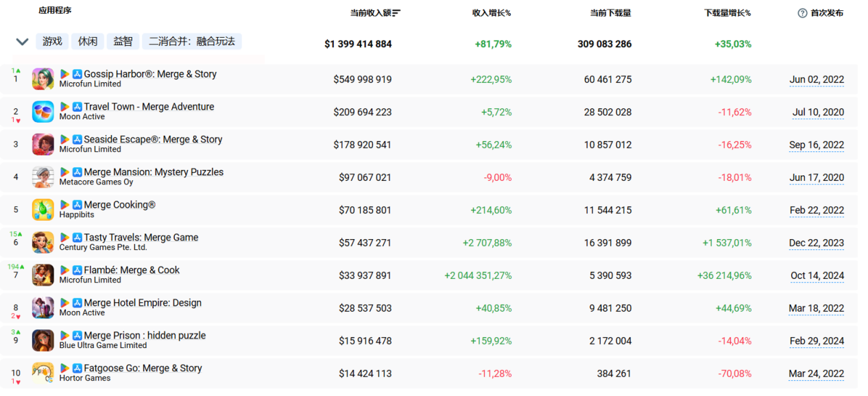The width and height of the screenshot is (868, 396).
Task: Click the 益智 tag chip
Action: click(x=123, y=42)
